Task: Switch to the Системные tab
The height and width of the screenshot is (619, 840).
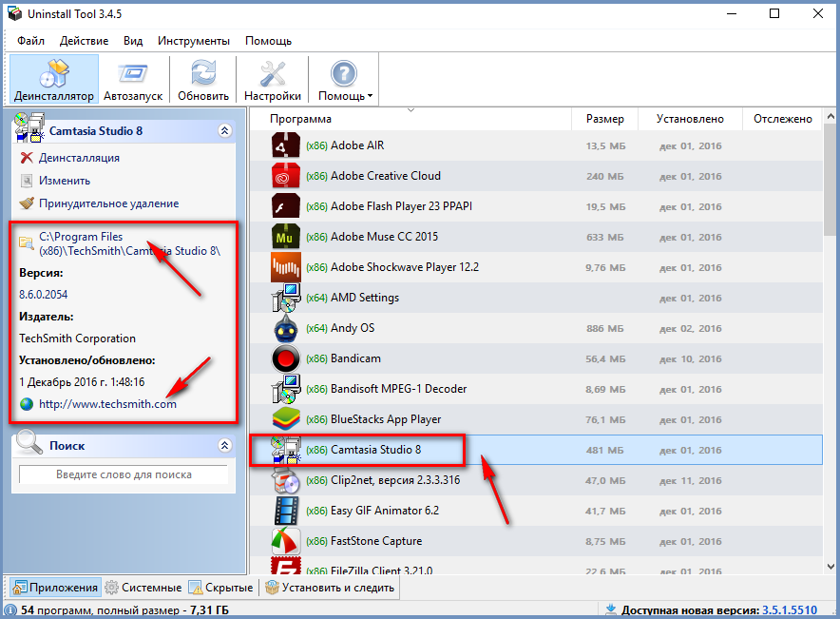Action: tap(143, 588)
